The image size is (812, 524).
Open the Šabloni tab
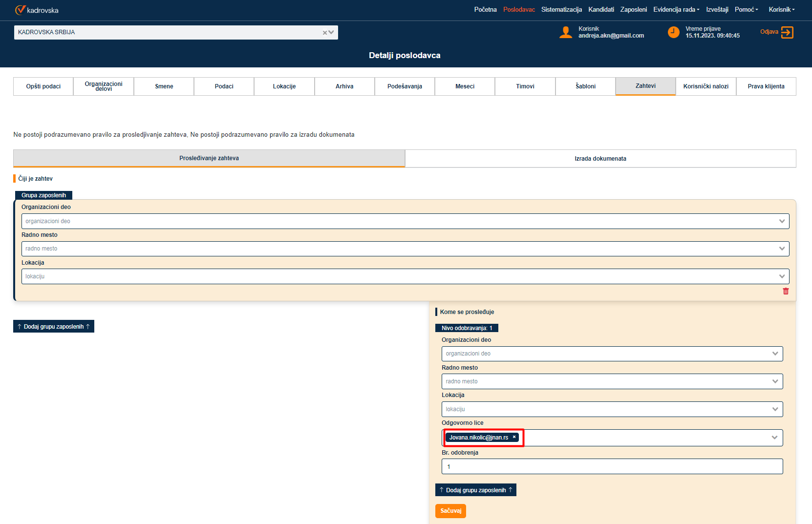pos(585,86)
